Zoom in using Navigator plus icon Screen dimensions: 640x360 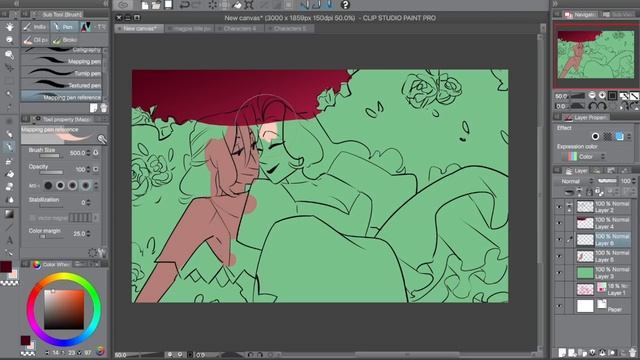click(x=602, y=96)
